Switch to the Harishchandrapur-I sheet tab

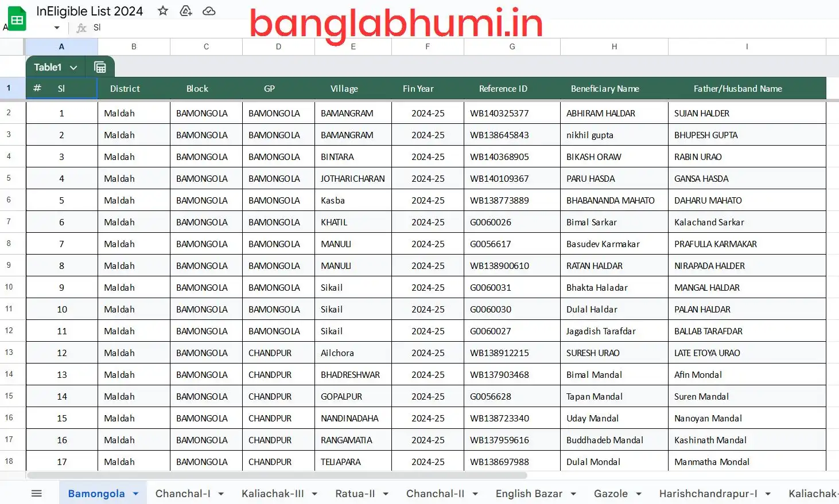708,494
